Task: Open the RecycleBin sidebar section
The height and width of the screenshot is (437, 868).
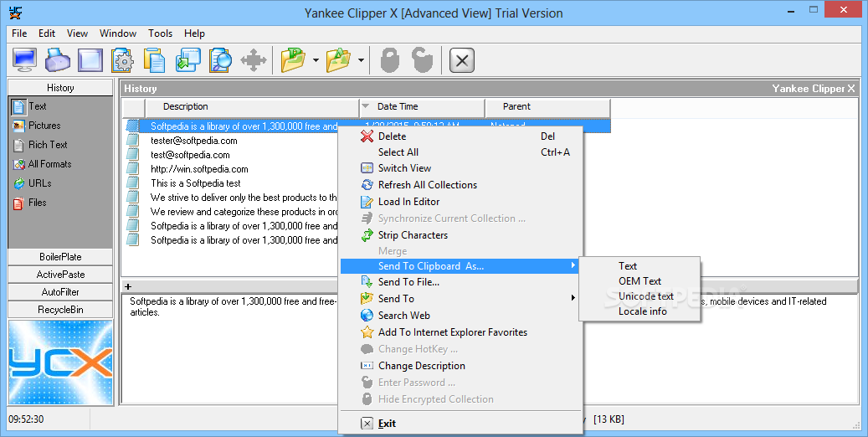Action: 60,310
